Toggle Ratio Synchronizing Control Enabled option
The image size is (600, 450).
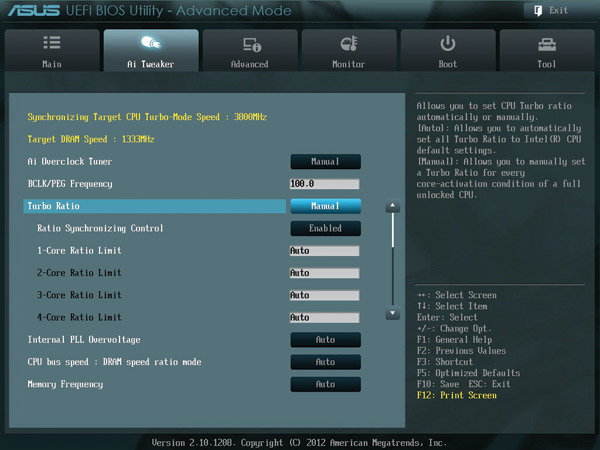click(x=325, y=228)
